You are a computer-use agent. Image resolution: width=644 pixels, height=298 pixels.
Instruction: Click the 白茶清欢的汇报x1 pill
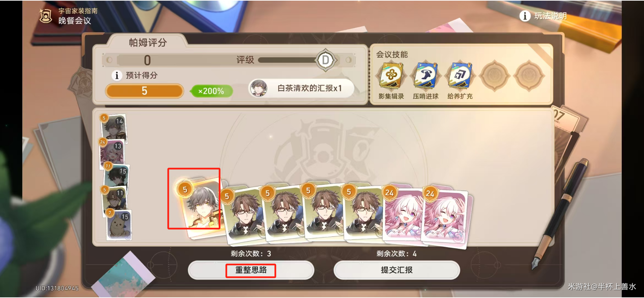pos(301,88)
